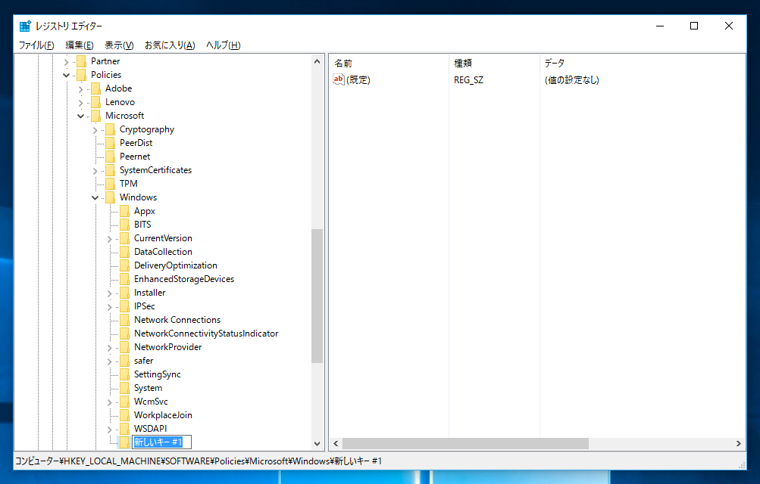Select the SettingSync key
The height and width of the screenshot is (484, 760).
click(x=157, y=374)
